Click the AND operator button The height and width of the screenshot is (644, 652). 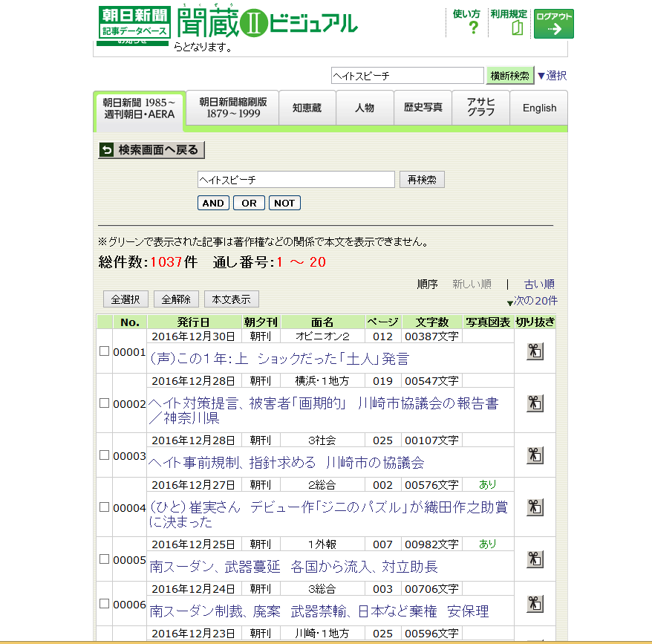(213, 203)
